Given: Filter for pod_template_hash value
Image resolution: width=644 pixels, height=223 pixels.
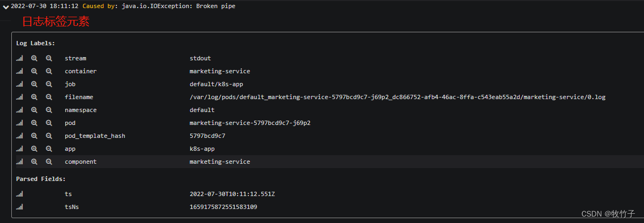Looking at the screenshot, I should [x=34, y=136].
